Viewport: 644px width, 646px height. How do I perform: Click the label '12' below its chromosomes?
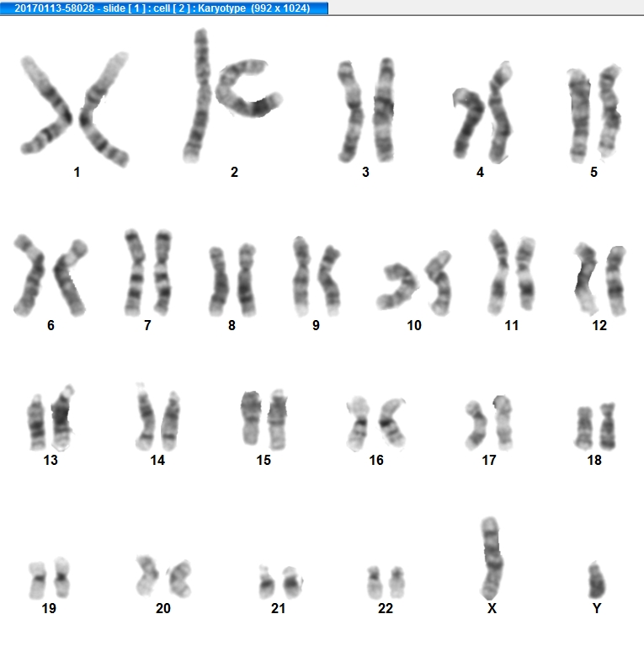point(599,325)
